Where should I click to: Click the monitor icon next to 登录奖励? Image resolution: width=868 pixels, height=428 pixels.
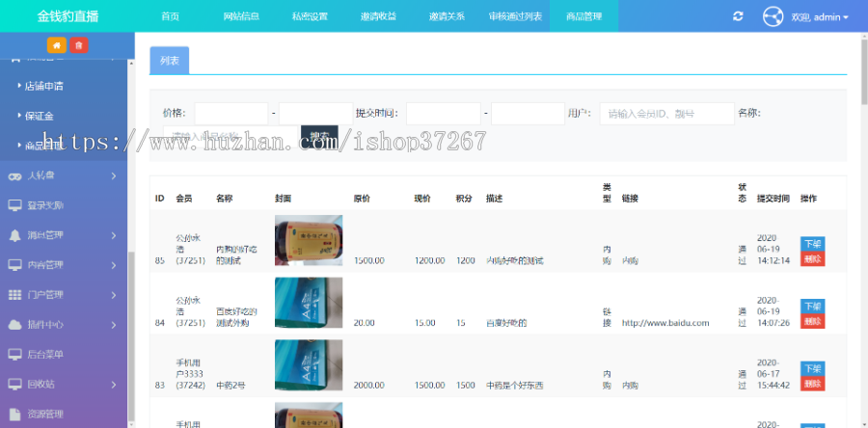14,205
